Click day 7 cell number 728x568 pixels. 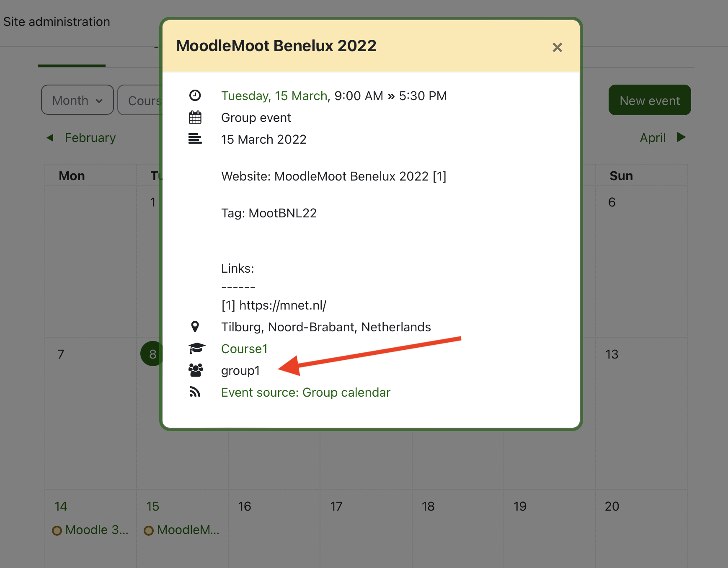(x=61, y=354)
